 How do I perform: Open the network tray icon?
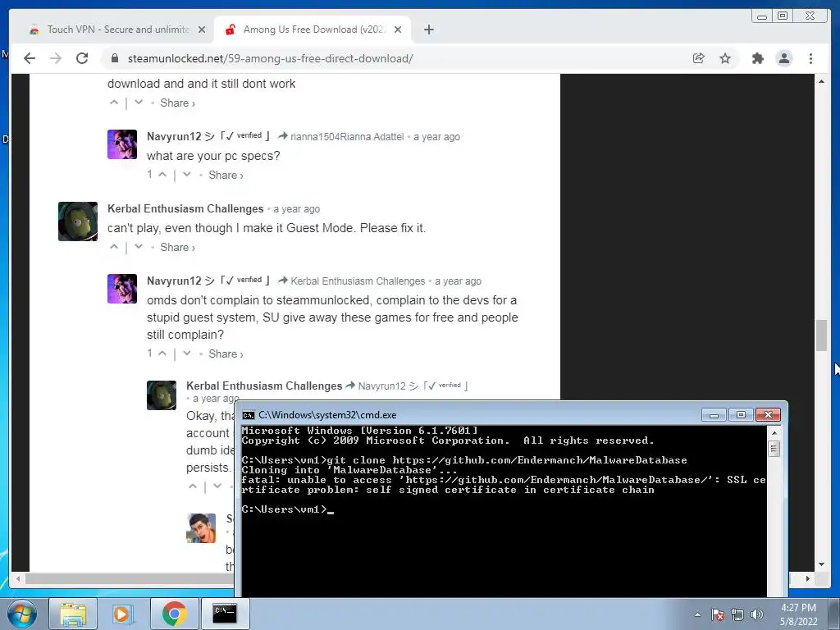click(x=737, y=614)
